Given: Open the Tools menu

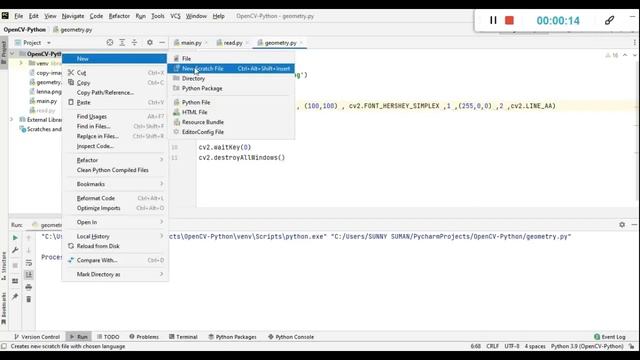Looking at the screenshot, I should pyautogui.click(x=158, y=16).
